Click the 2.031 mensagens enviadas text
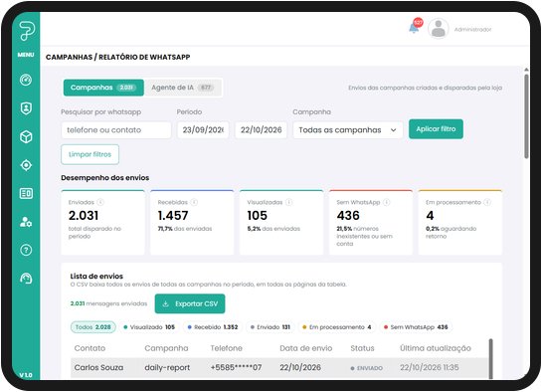 (108, 303)
